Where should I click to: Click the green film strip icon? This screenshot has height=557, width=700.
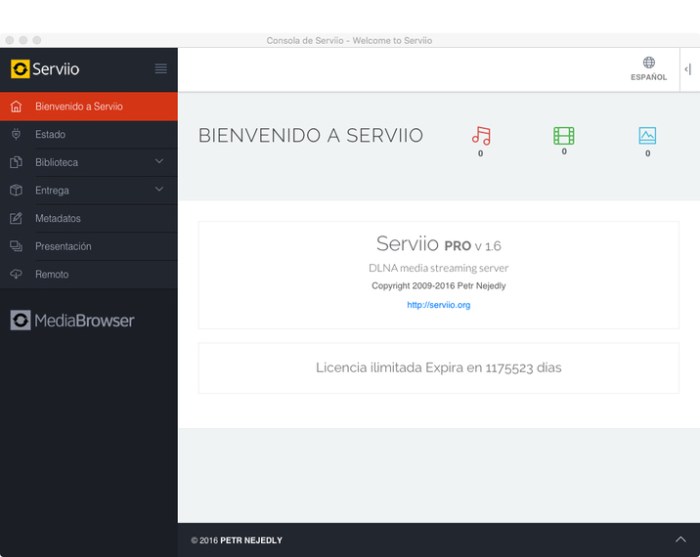tap(564, 136)
